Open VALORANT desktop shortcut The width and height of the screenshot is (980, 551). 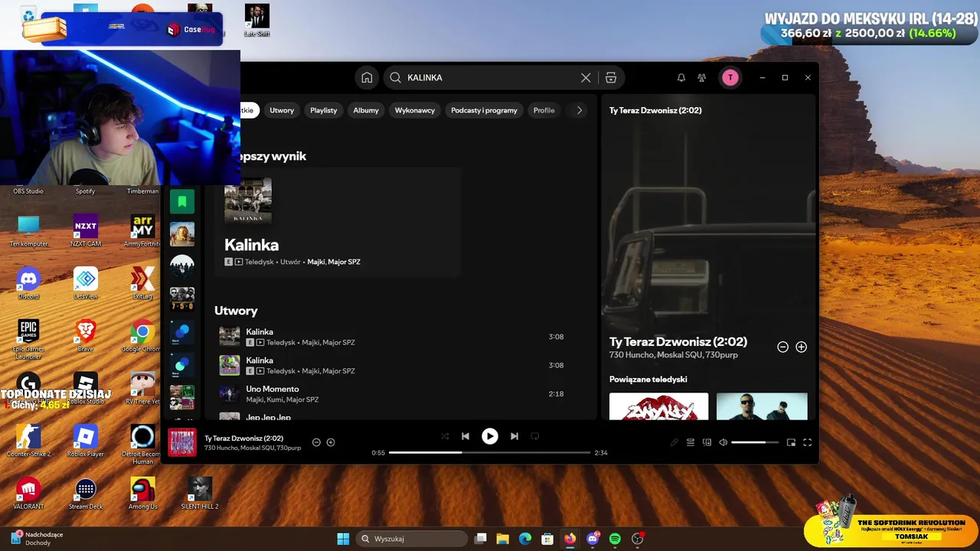28,494
